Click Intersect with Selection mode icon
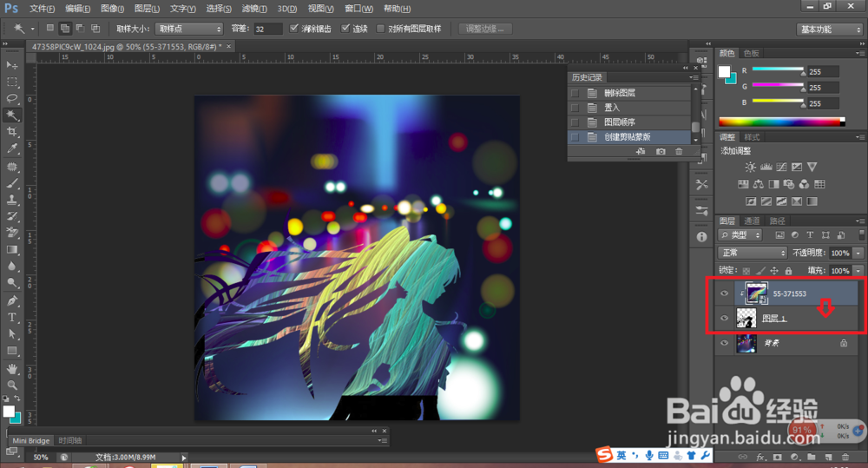The height and width of the screenshot is (468, 868). click(95, 29)
